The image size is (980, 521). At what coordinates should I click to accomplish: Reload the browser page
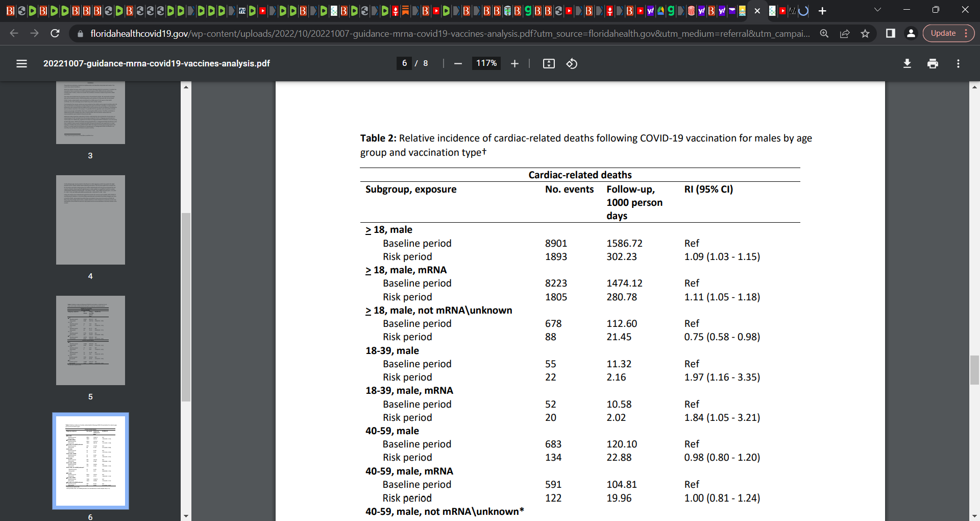(x=55, y=33)
